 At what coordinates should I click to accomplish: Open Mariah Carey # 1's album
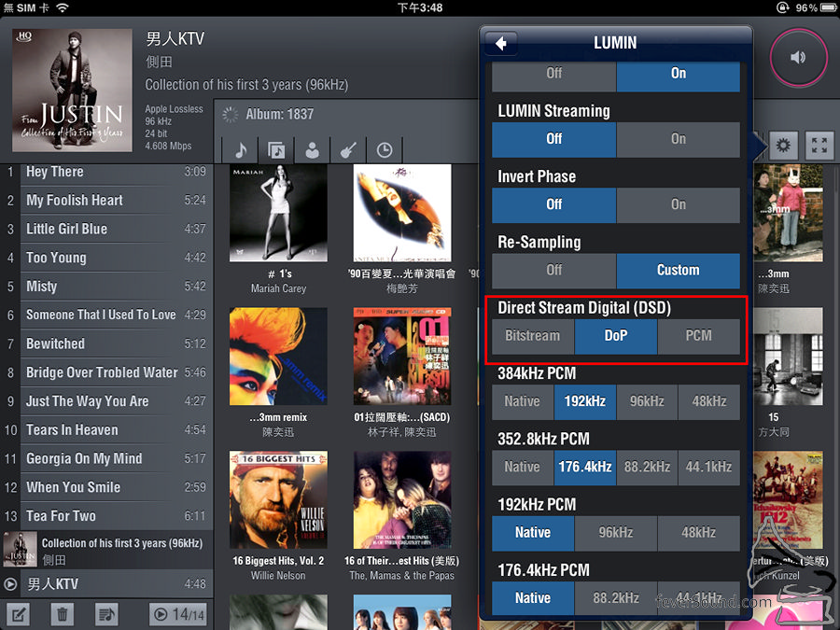278,213
